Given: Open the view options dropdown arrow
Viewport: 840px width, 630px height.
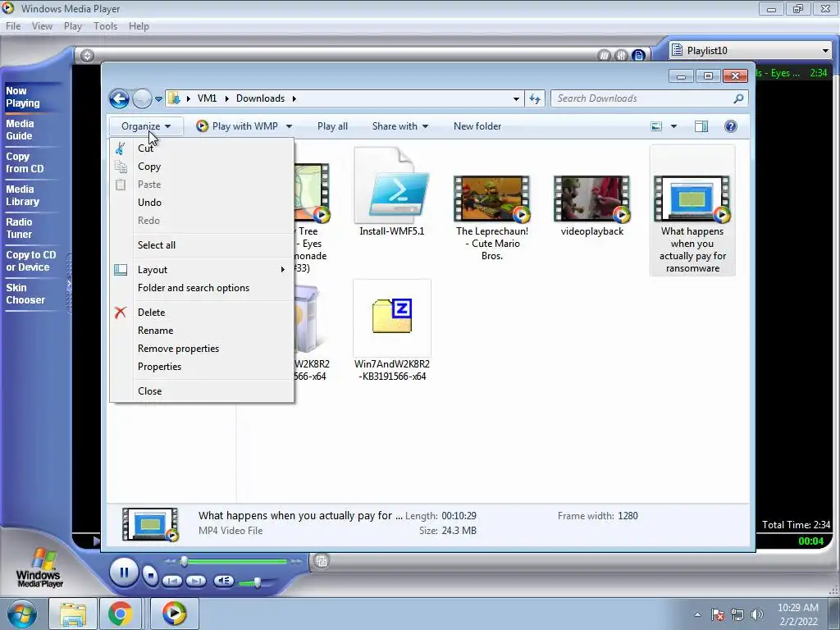Looking at the screenshot, I should point(674,126).
